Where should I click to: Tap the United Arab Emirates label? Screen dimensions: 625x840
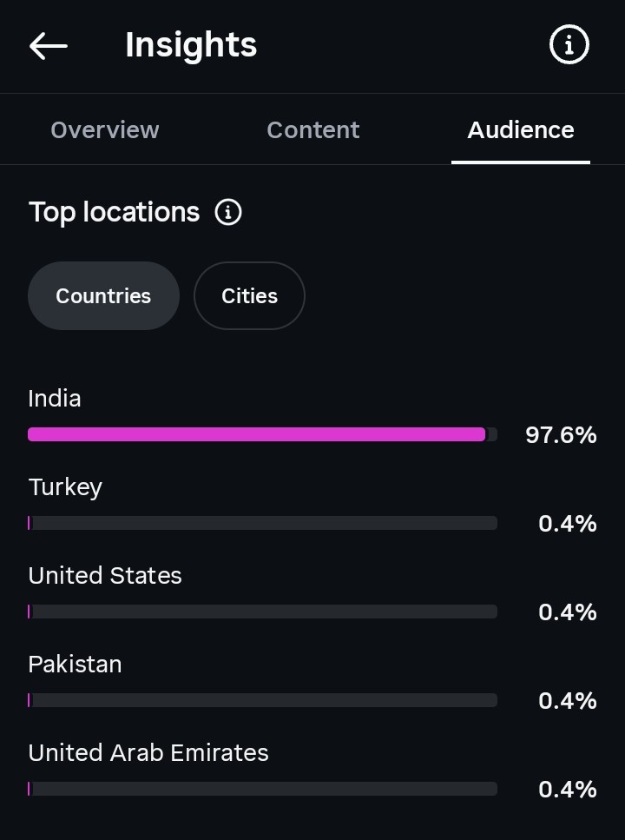[148, 752]
